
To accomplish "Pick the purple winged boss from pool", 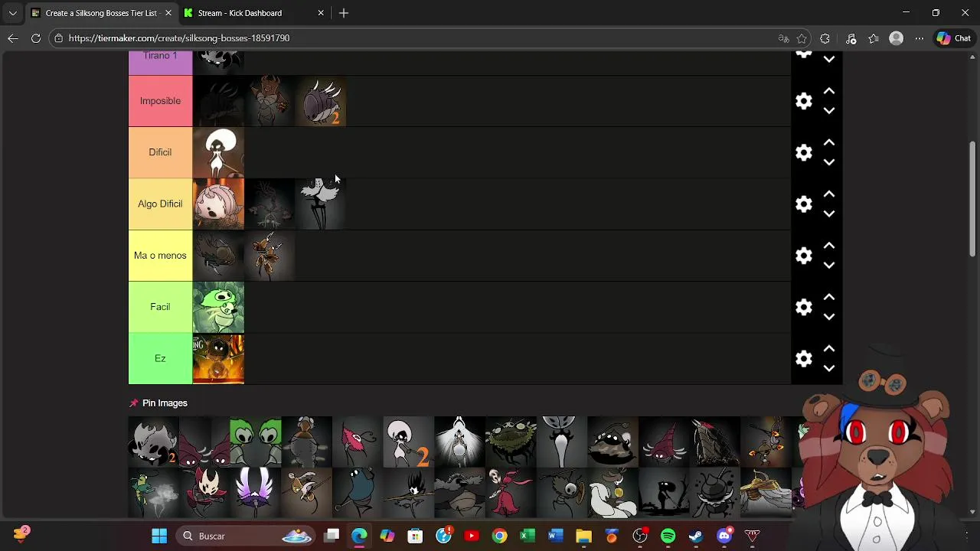I will click(x=256, y=493).
